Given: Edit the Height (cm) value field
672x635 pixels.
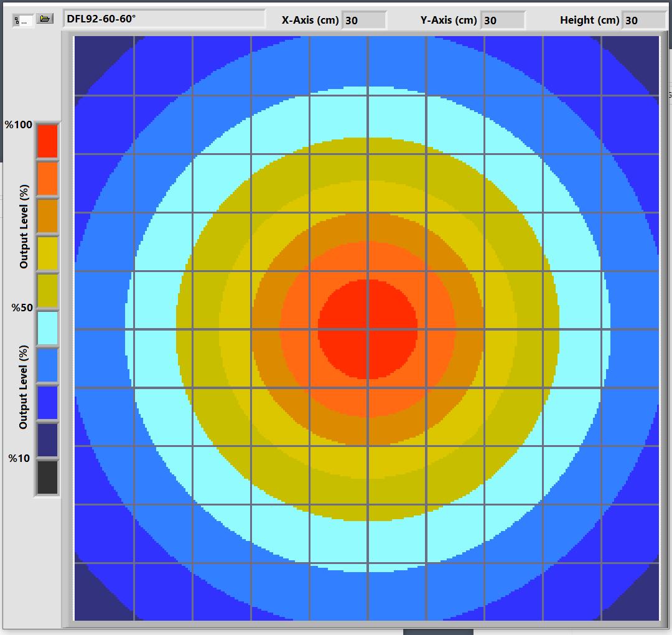Looking at the screenshot, I should 644,20.
